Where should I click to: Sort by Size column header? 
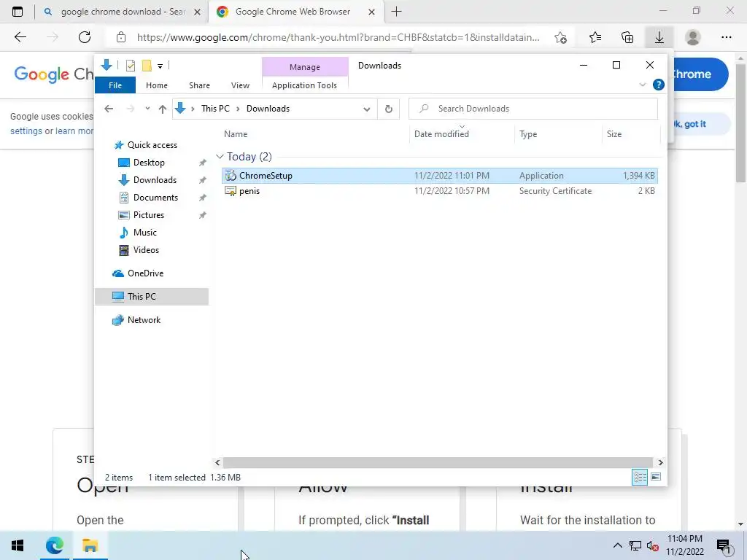pos(631,134)
